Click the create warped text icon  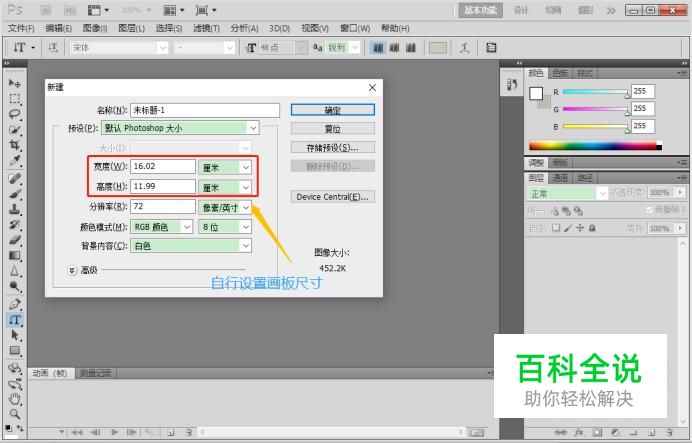[464, 48]
